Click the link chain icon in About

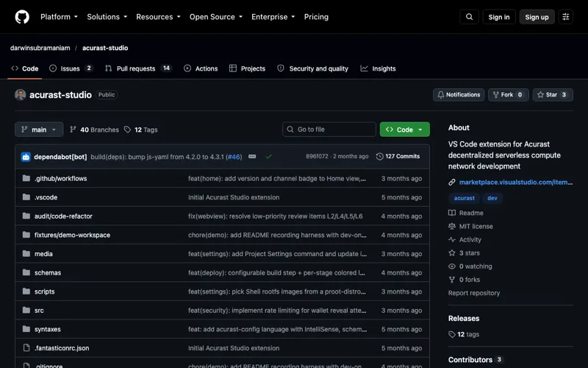pos(452,182)
